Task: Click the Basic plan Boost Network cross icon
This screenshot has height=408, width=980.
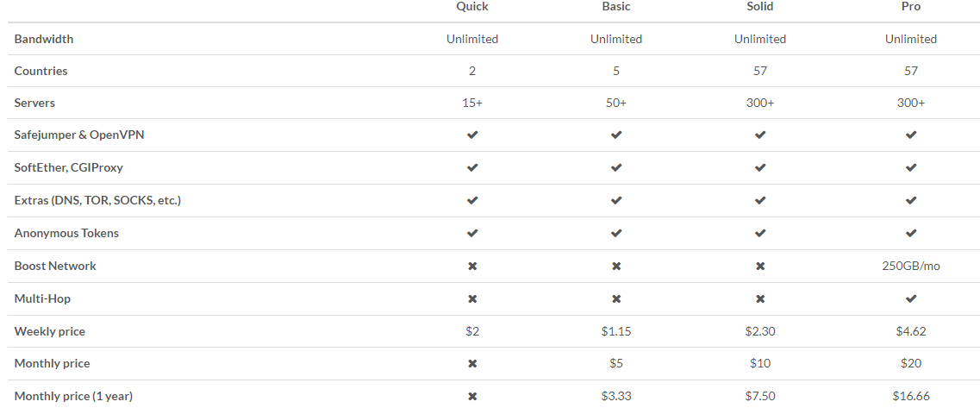Action: point(616,266)
